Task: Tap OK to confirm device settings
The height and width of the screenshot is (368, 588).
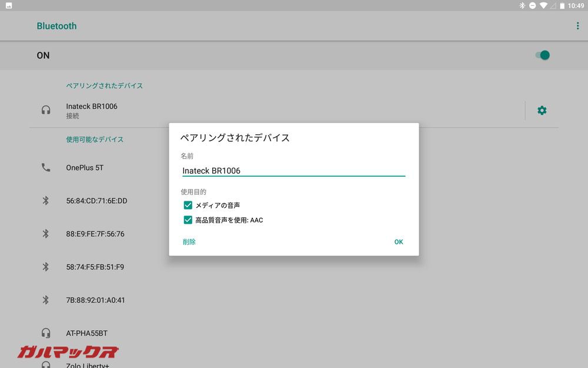Action: (x=399, y=241)
